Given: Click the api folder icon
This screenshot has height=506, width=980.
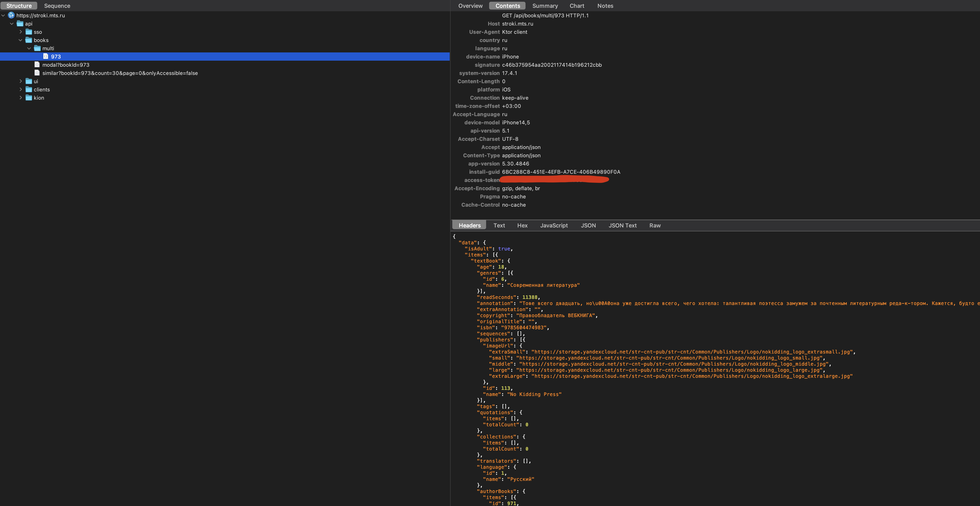Looking at the screenshot, I should 20,24.
